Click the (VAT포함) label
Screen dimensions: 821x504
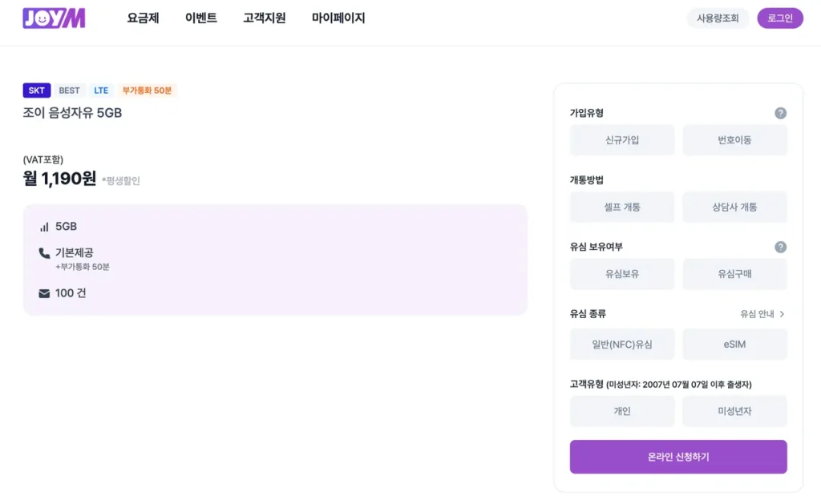tap(43, 159)
